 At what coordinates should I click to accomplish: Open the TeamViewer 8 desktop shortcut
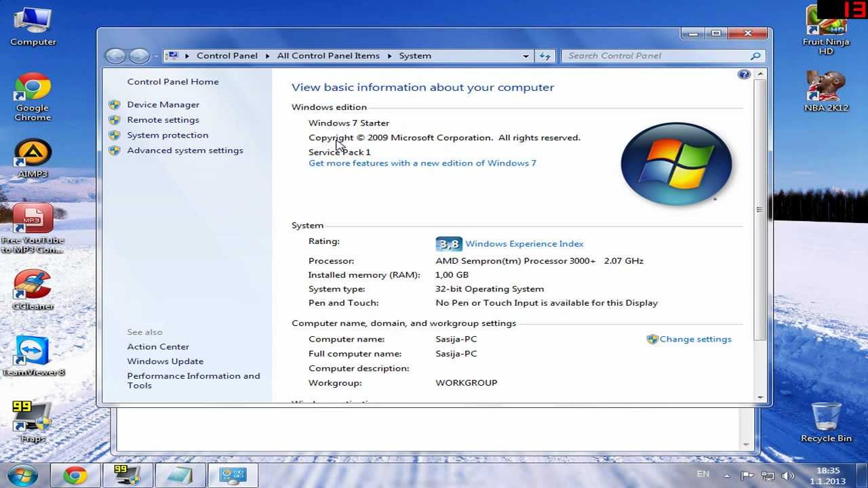tap(33, 356)
